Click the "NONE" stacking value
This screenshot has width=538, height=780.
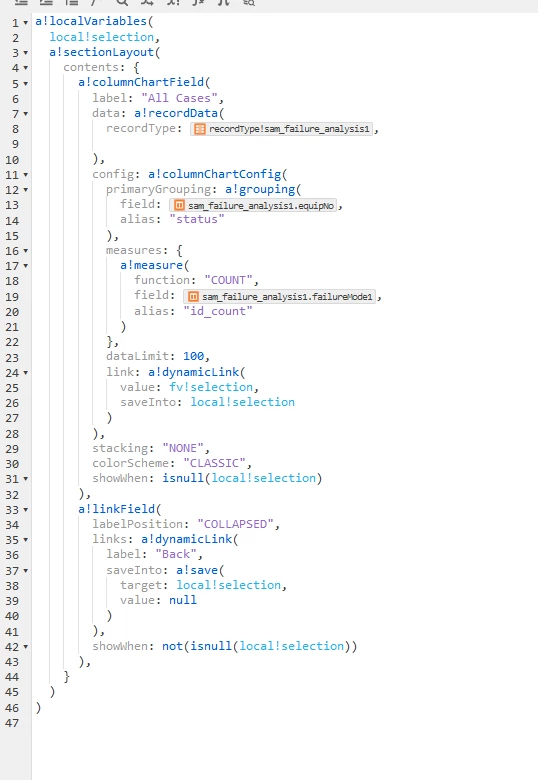point(183,448)
